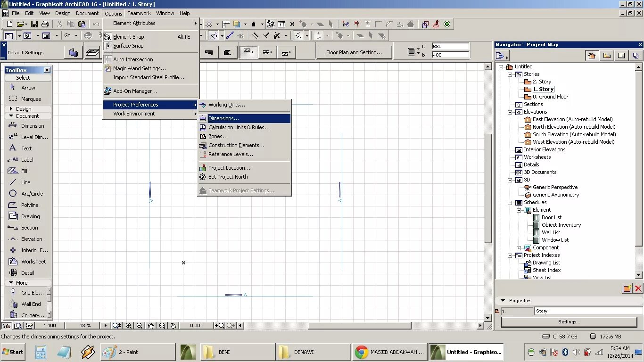Viewport: 644px width, 362px height.
Task: Choose Add-On Manager... menu item
Action: 151,91
